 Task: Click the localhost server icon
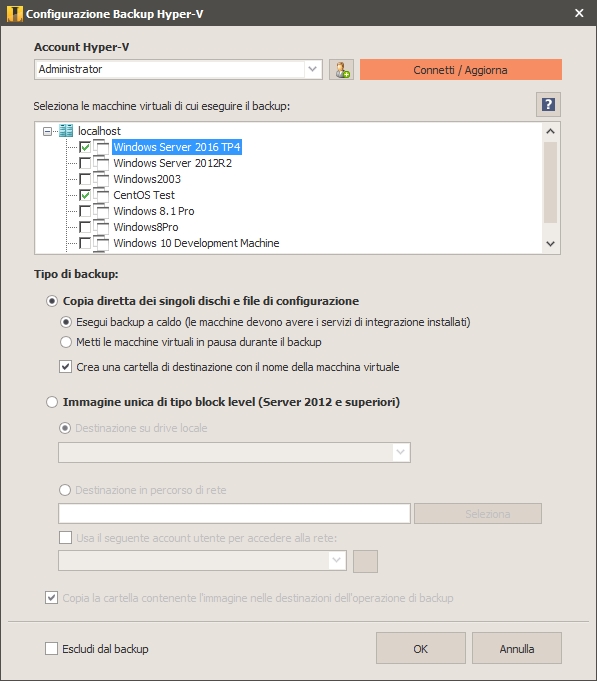pos(66,131)
